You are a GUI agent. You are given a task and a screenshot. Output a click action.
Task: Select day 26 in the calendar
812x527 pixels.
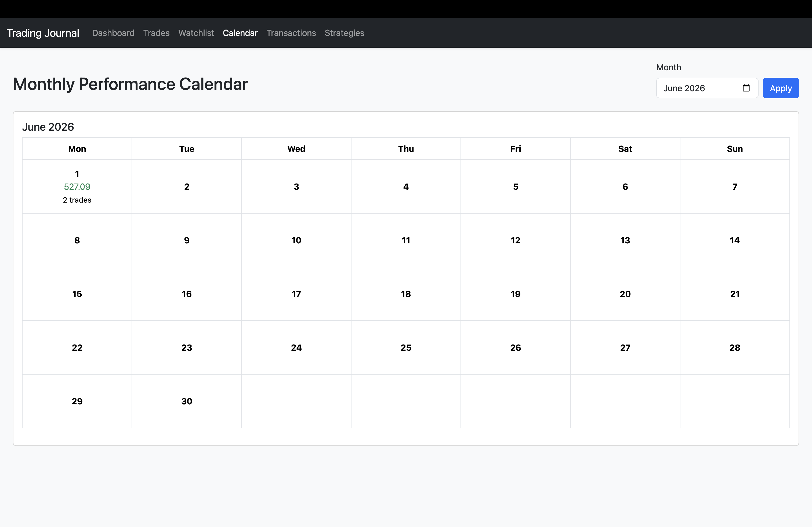coord(516,348)
